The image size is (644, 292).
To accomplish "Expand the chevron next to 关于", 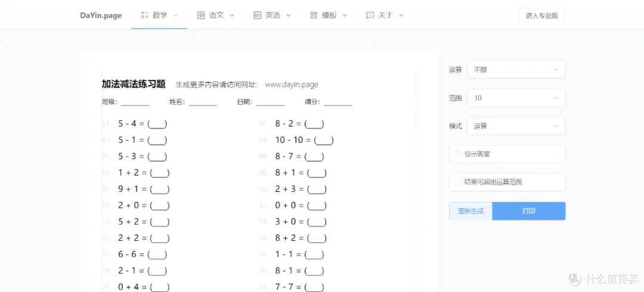I will click(x=401, y=15).
